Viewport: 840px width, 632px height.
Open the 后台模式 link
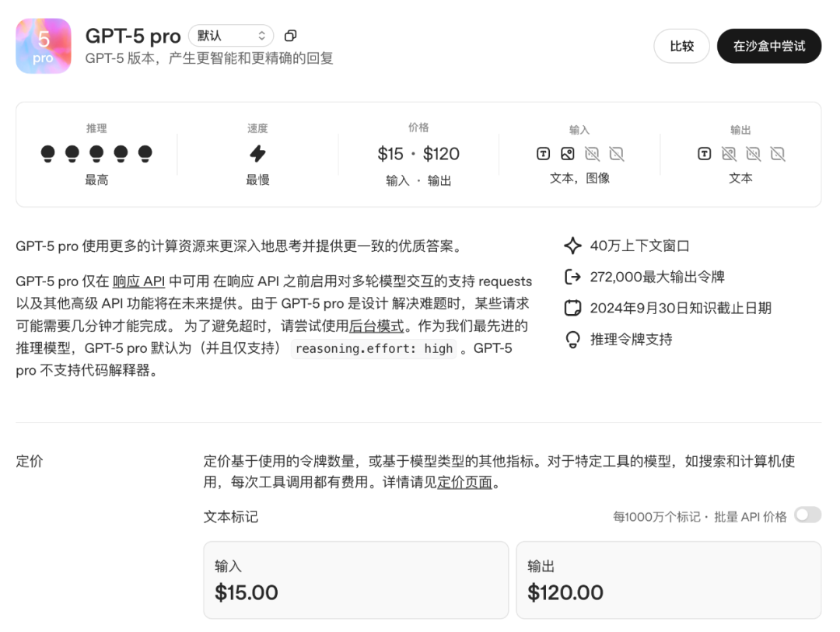[x=377, y=326]
